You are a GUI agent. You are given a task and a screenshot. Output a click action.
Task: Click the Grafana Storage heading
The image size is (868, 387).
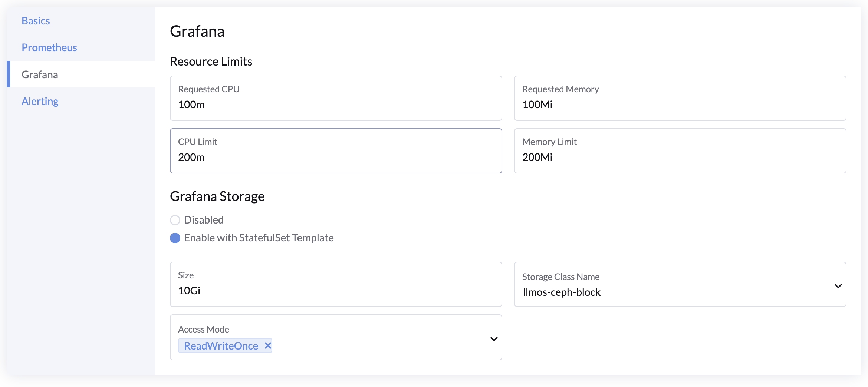[x=217, y=196]
